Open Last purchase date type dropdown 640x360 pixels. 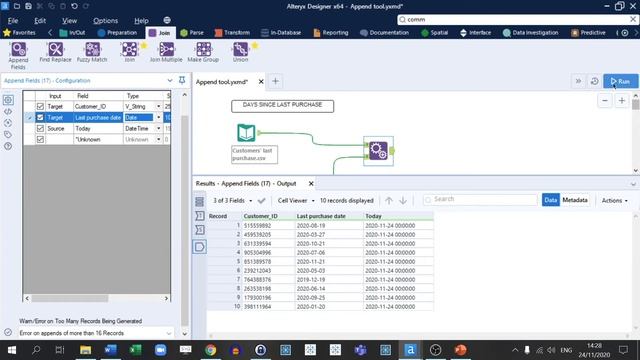[x=159, y=118]
